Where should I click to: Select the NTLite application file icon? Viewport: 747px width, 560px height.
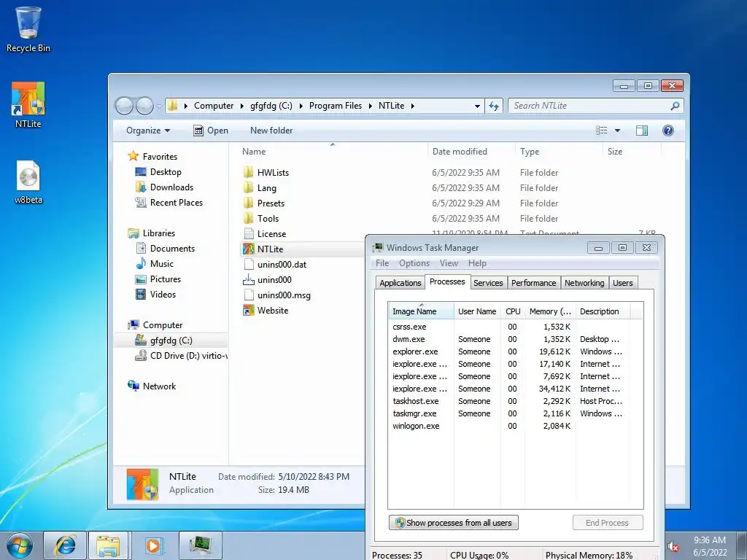pos(248,249)
